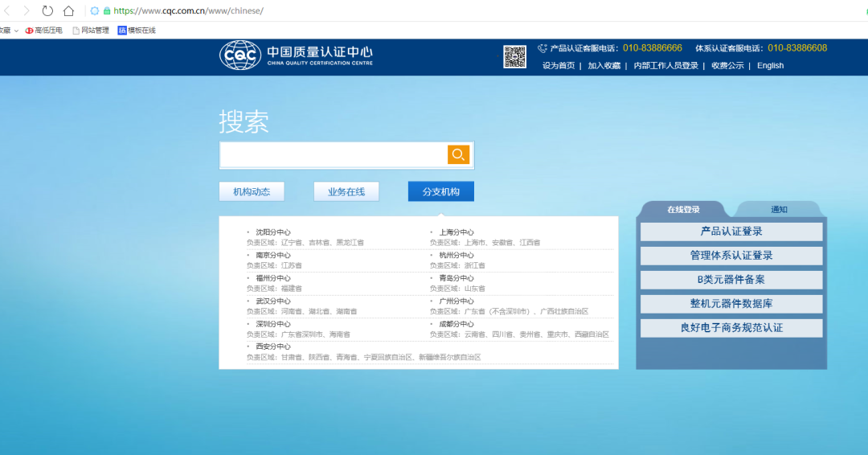Switch to the 业务在线 tab
Screen dimensions: 868x455
(346, 191)
